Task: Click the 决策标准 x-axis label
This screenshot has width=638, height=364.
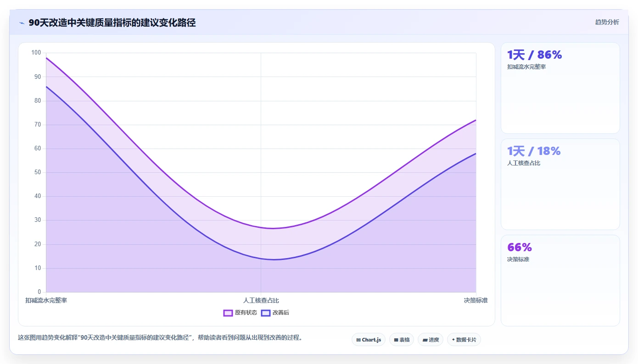Action: (476, 301)
